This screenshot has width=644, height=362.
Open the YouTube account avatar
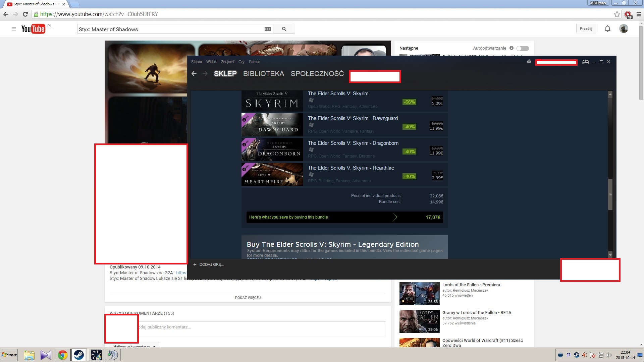pos(624,29)
